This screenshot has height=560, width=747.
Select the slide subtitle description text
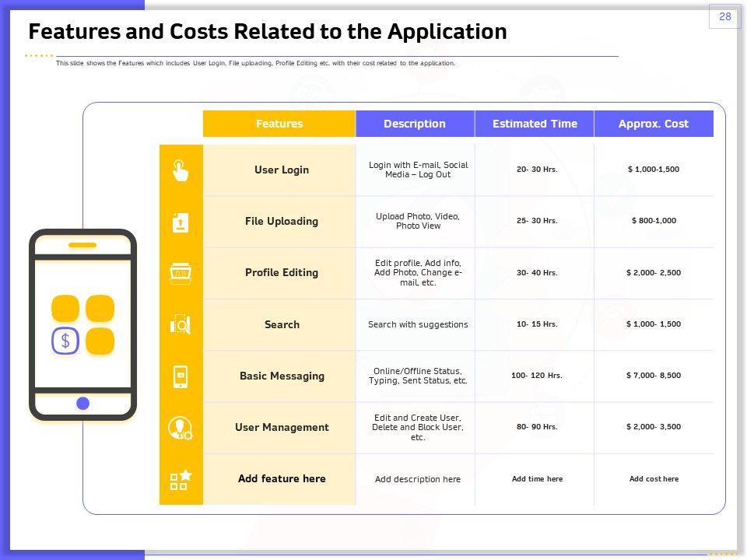tap(255, 63)
